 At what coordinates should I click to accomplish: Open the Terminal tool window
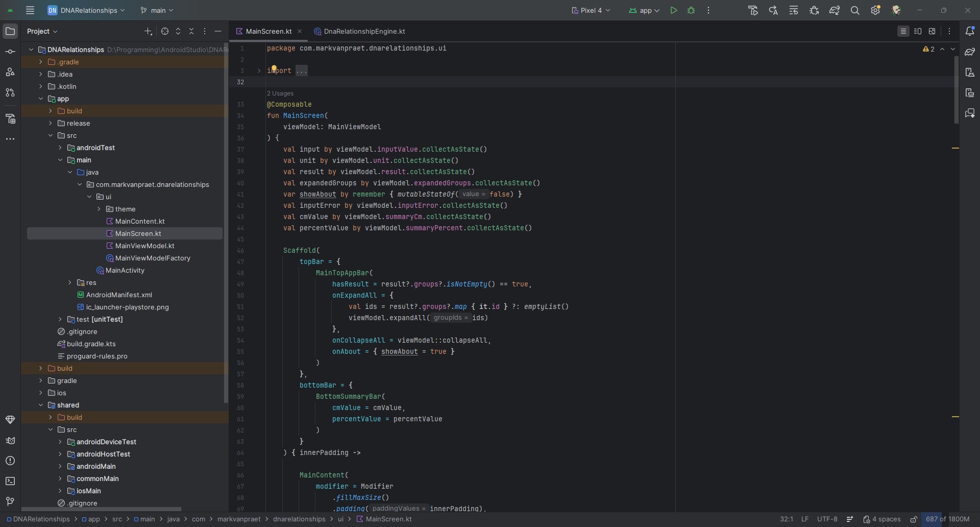(x=10, y=481)
